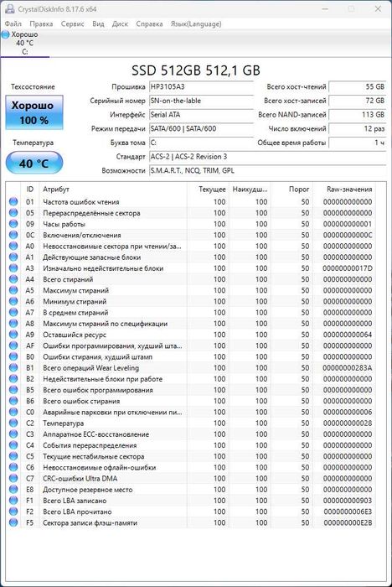The width and height of the screenshot is (392, 587).
Task: Click the Прошивка field HP3105A3
Action: (201, 87)
